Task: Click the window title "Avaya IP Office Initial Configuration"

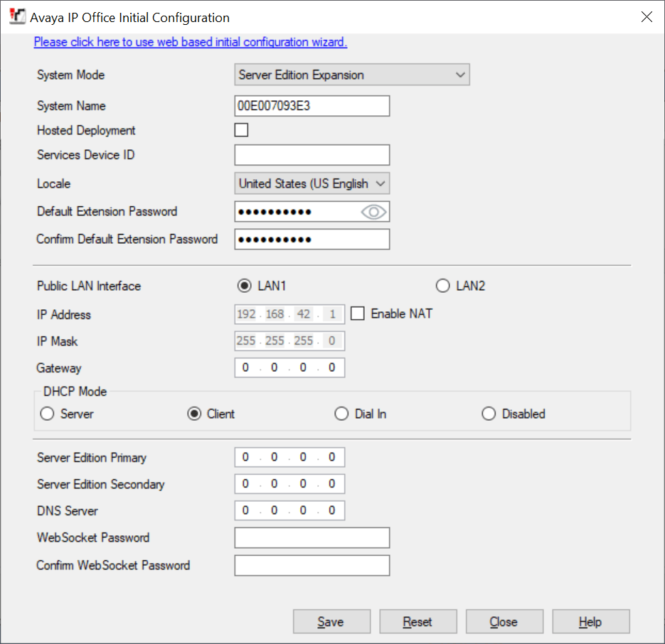Action: click(129, 17)
